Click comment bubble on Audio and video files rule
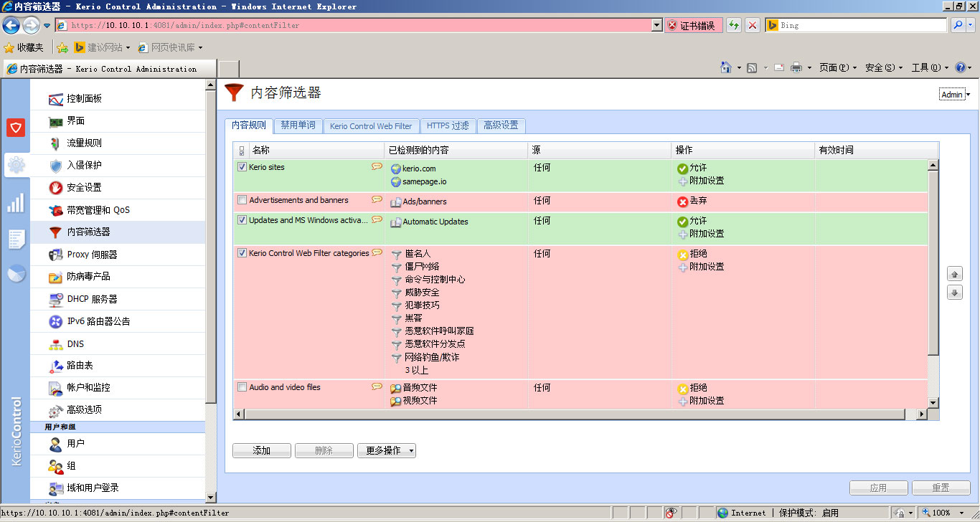The height and width of the screenshot is (522, 980). pyautogui.click(x=377, y=386)
